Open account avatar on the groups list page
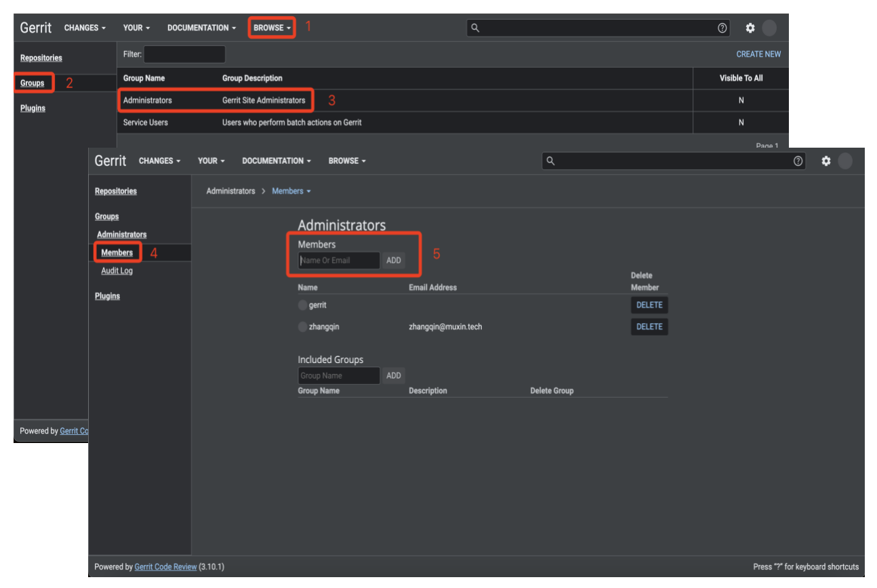The width and height of the screenshot is (877, 588). pyautogui.click(x=769, y=28)
